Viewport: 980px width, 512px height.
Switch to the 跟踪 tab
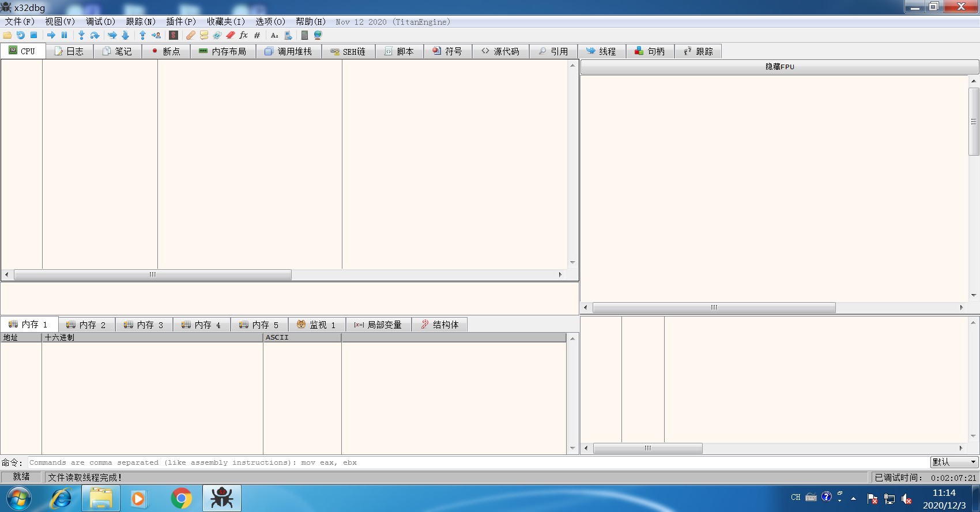698,51
